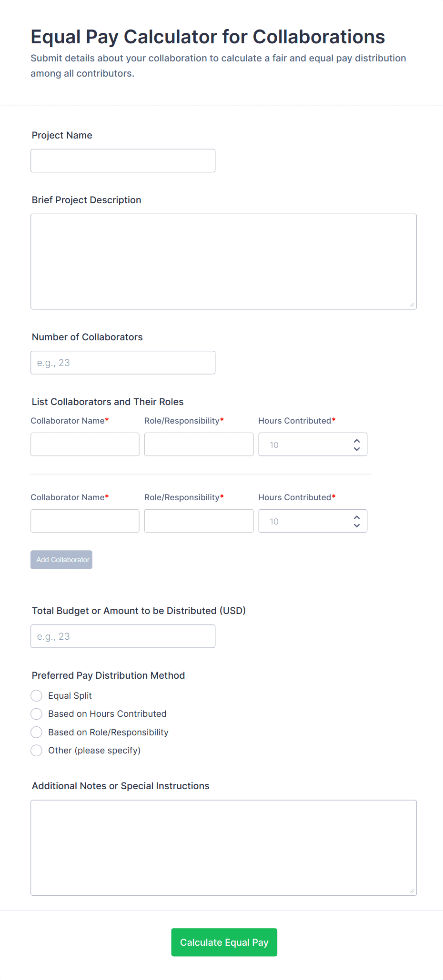Click the second Role/Responsibility input
The image size is (443, 980).
(x=199, y=521)
